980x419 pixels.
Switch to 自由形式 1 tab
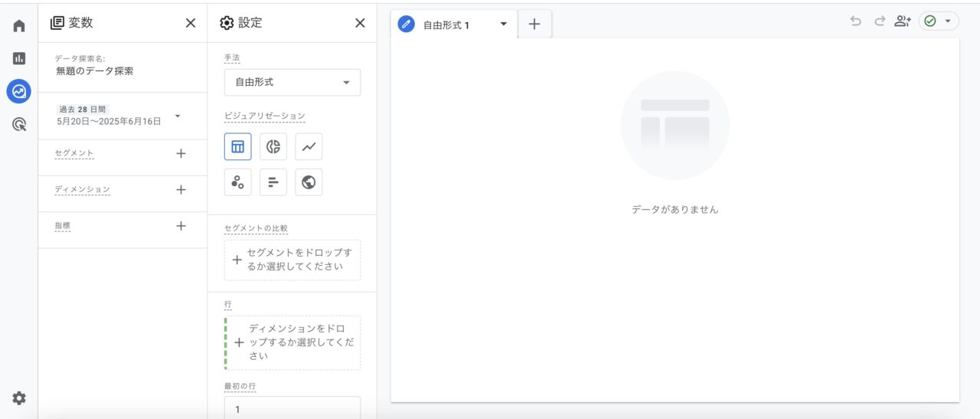tap(446, 25)
